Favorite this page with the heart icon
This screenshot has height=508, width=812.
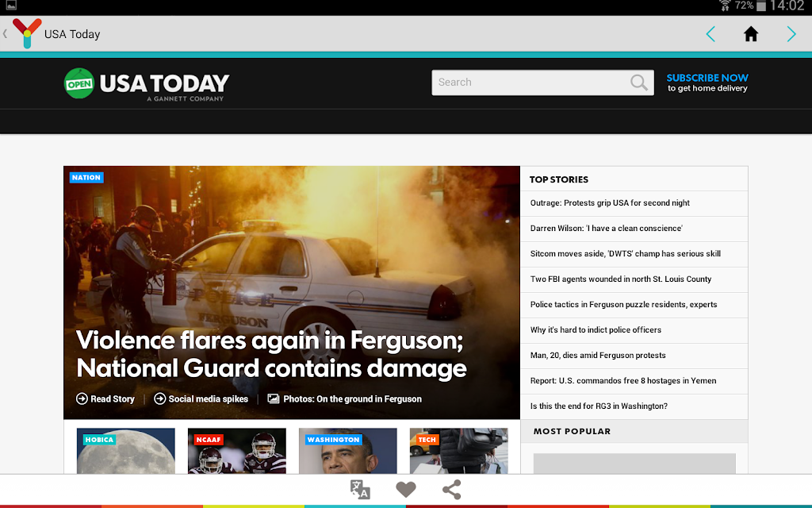coord(406,489)
